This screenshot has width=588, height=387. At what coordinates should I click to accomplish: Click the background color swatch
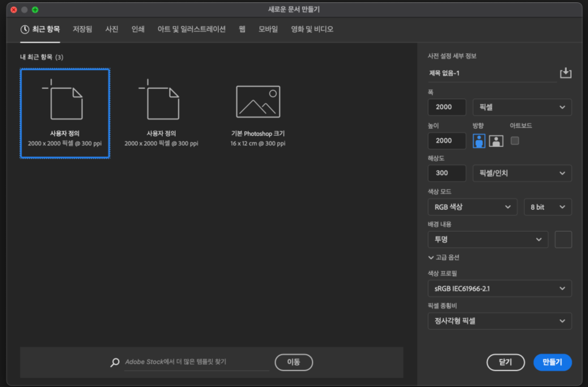(x=563, y=239)
